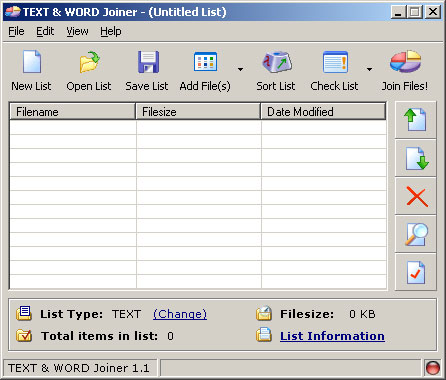
Task: Click the Sort List icon
Action: point(277,62)
